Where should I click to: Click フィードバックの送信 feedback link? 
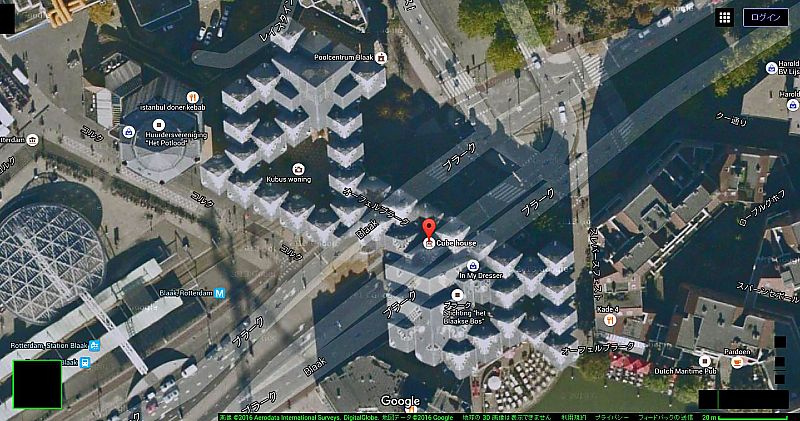pos(665,417)
